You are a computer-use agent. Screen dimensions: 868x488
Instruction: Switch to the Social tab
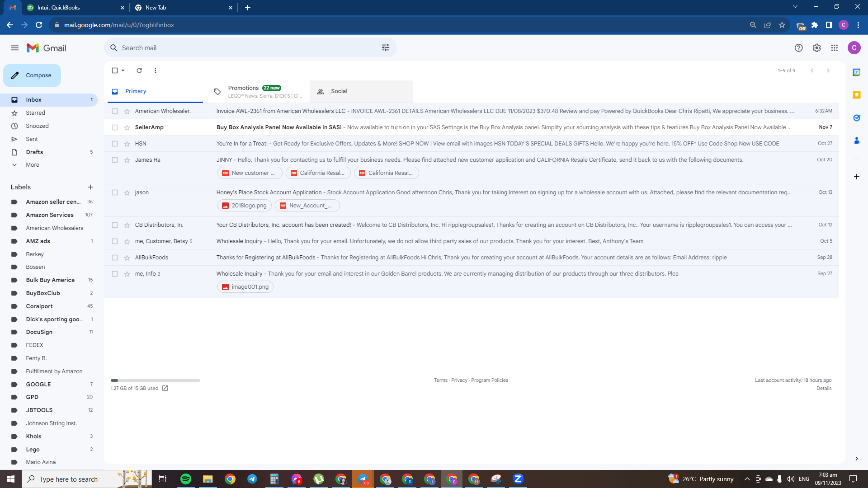[362, 91]
